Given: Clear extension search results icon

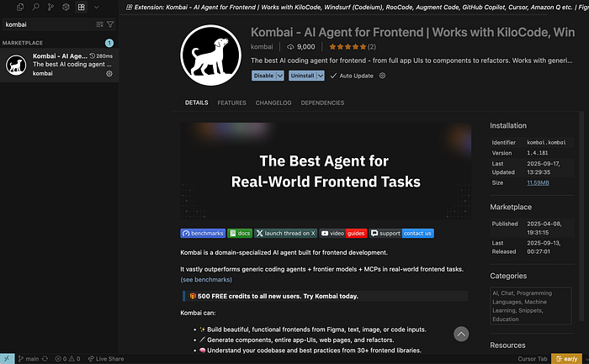Looking at the screenshot, I should point(99,24).
